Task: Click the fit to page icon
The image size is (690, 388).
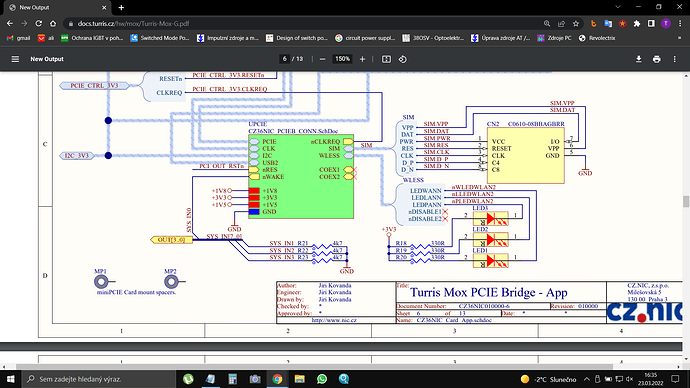Action: point(386,59)
